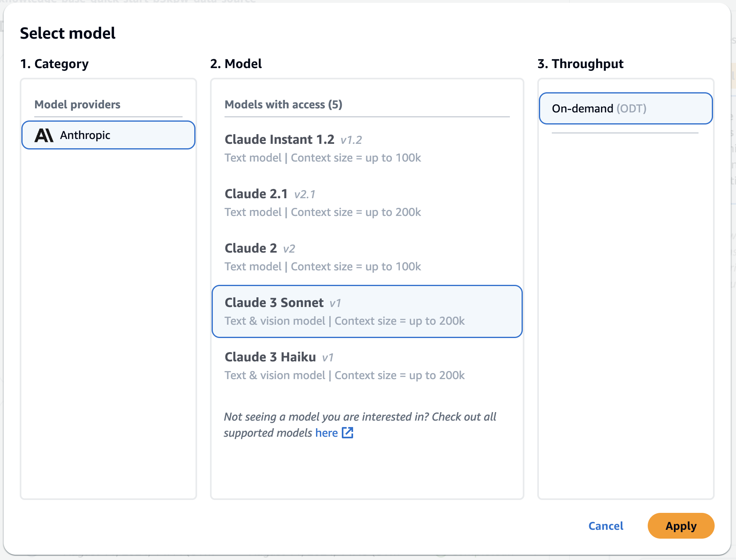Click the '2. Model' column heading

click(236, 64)
